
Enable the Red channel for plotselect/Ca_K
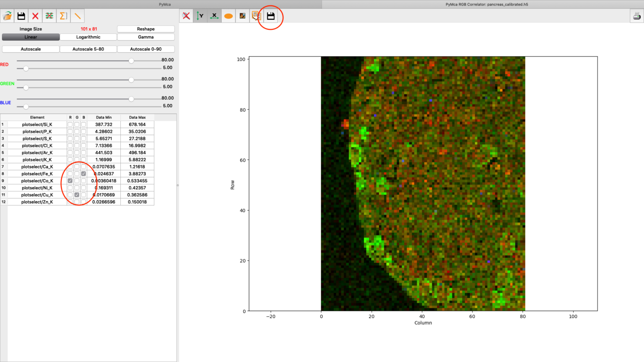point(70,166)
